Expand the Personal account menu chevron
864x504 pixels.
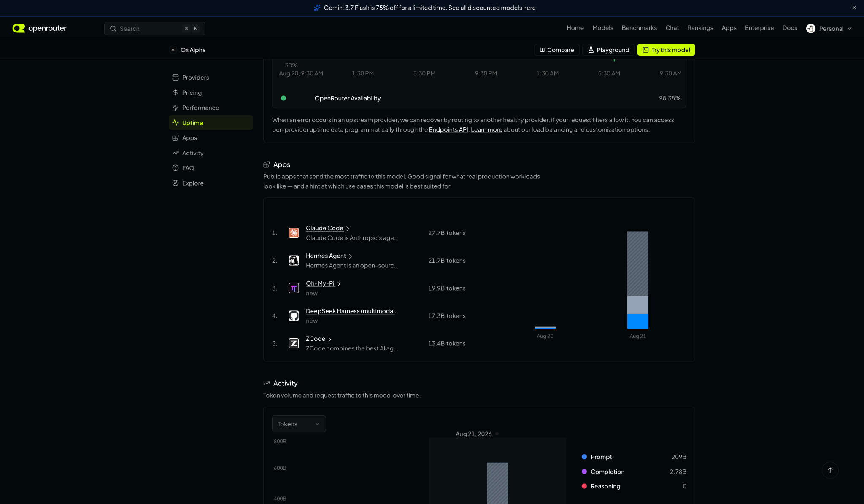tap(850, 29)
